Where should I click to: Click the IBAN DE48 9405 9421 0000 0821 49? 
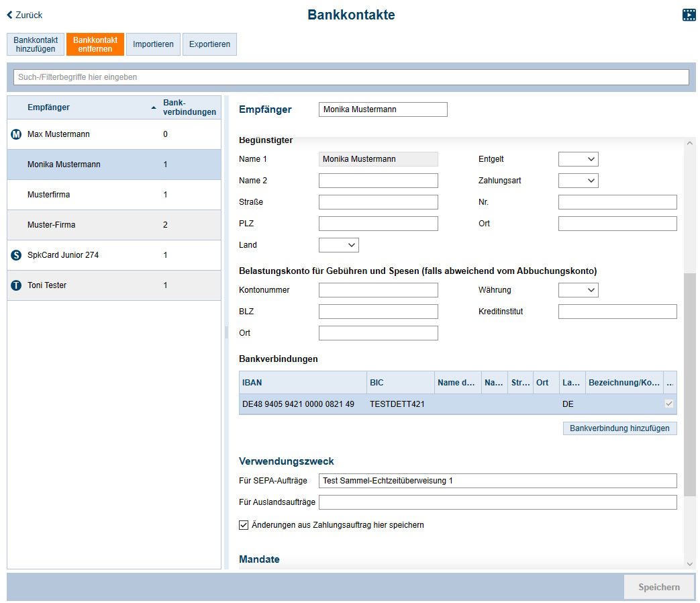(x=298, y=404)
